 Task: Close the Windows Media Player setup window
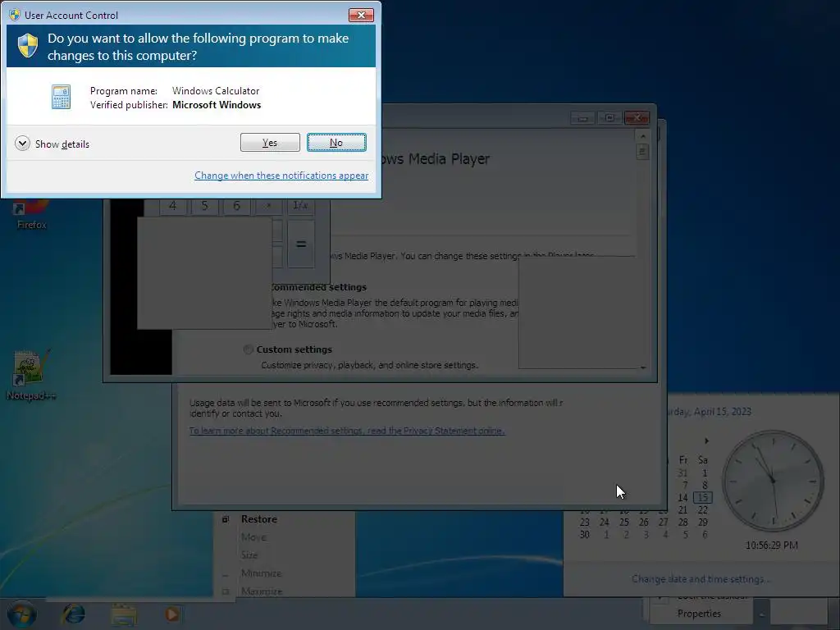pos(637,118)
